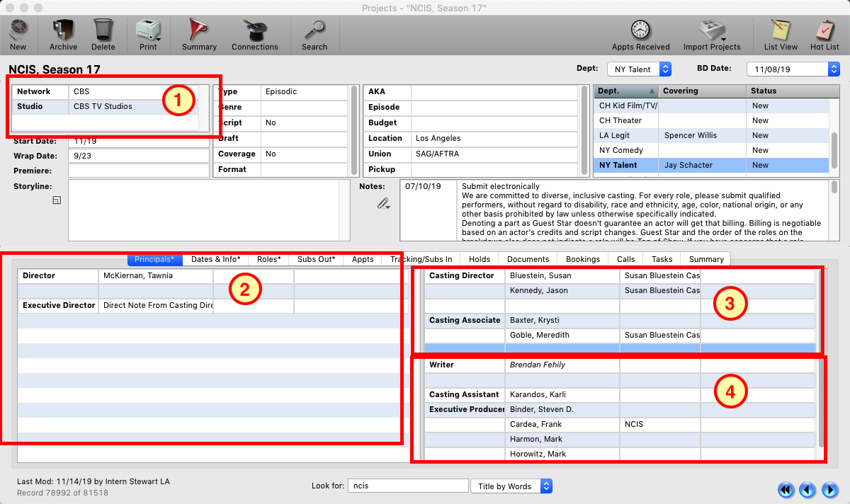Click the Wrap Date field
The image size is (850, 504).
coord(139,156)
